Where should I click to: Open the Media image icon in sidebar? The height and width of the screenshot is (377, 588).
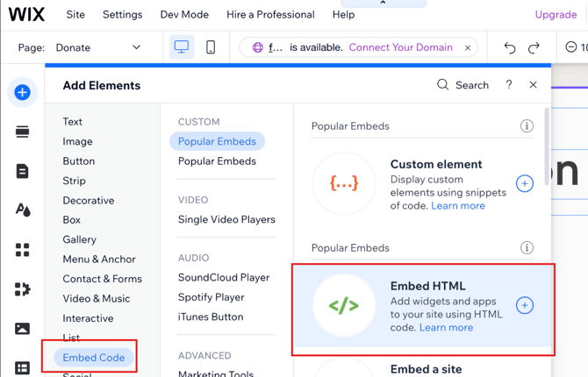(x=22, y=329)
